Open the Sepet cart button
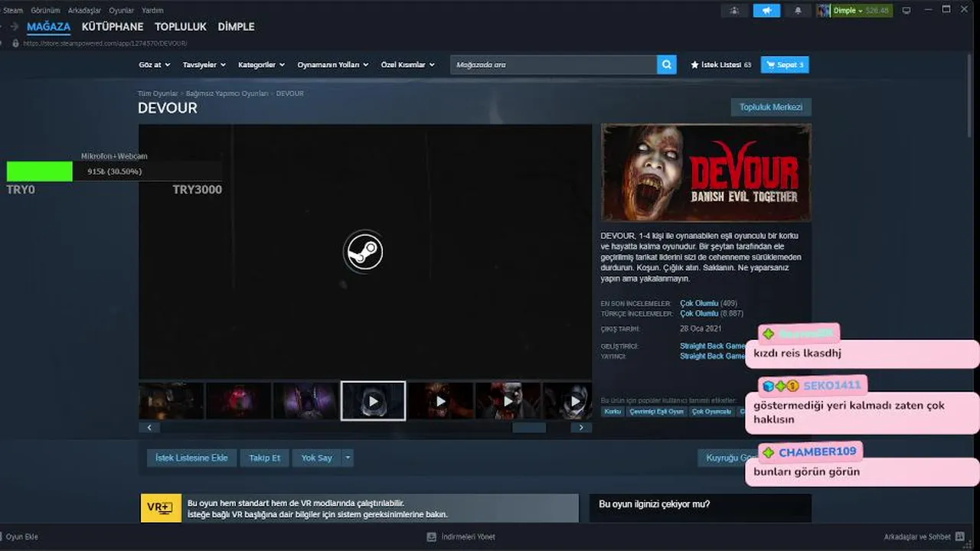 (x=785, y=65)
